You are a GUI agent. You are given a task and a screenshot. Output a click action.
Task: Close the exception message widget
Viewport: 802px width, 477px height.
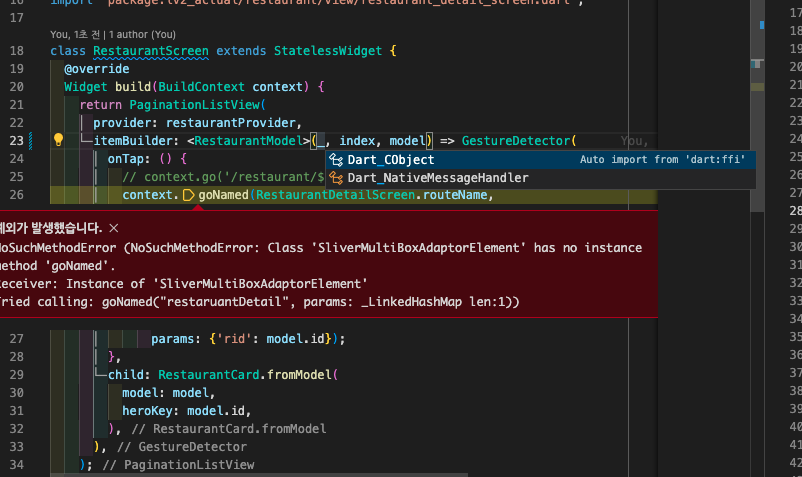(113, 228)
